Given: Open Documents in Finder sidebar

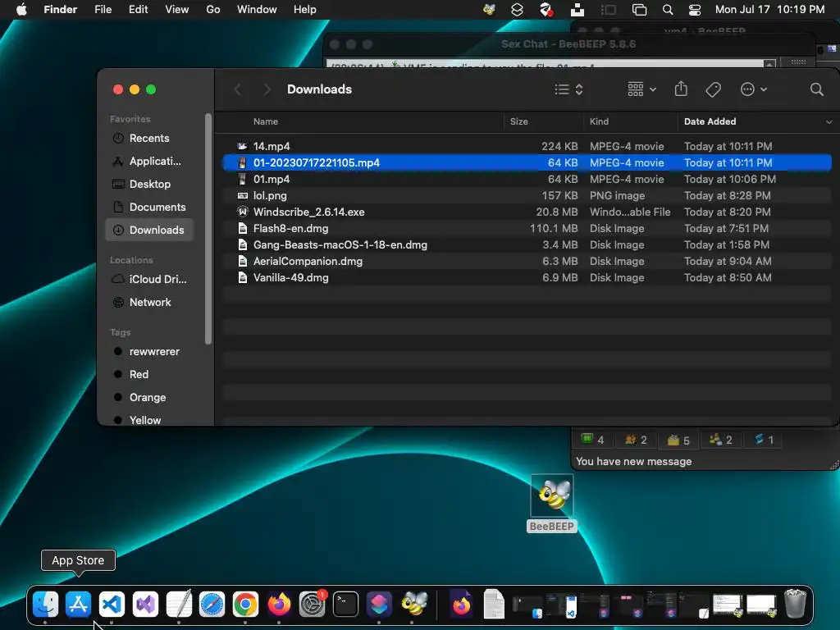Looking at the screenshot, I should pos(149,208).
